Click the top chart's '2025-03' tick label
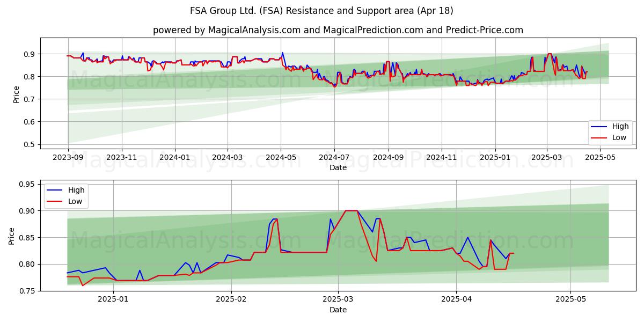The width and height of the screenshot is (644, 322). coord(547,157)
